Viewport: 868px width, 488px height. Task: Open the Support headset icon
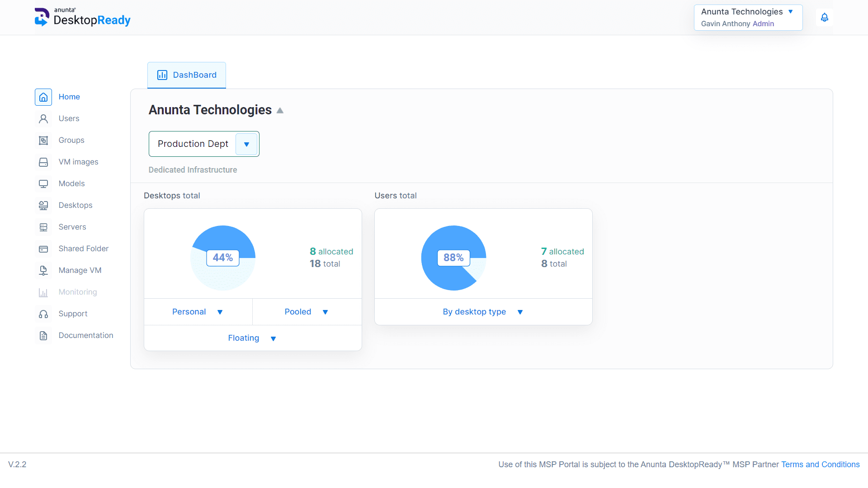point(43,314)
